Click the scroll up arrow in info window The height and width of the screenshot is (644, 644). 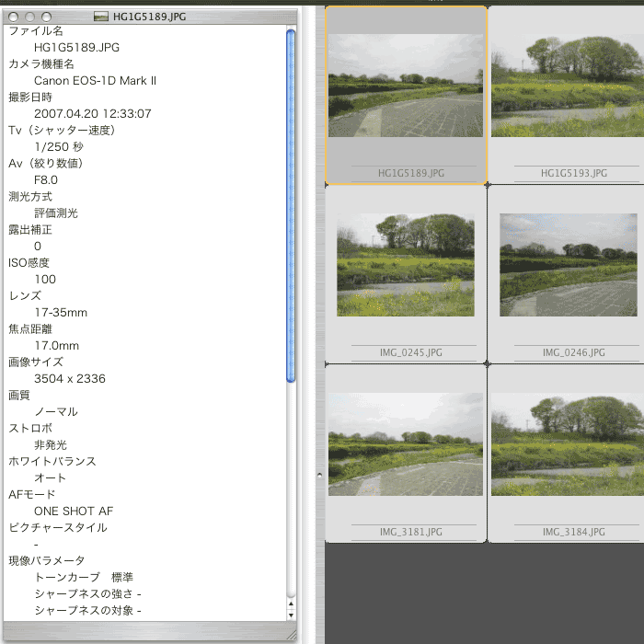(x=292, y=600)
